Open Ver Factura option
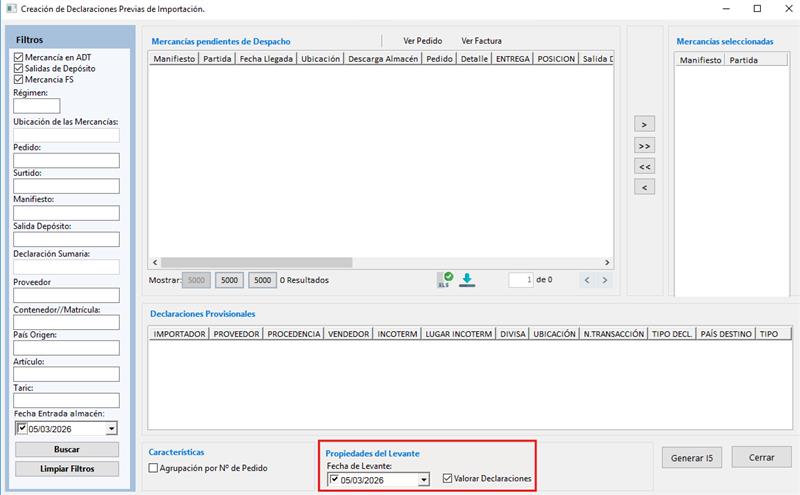 [x=481, y=41]
